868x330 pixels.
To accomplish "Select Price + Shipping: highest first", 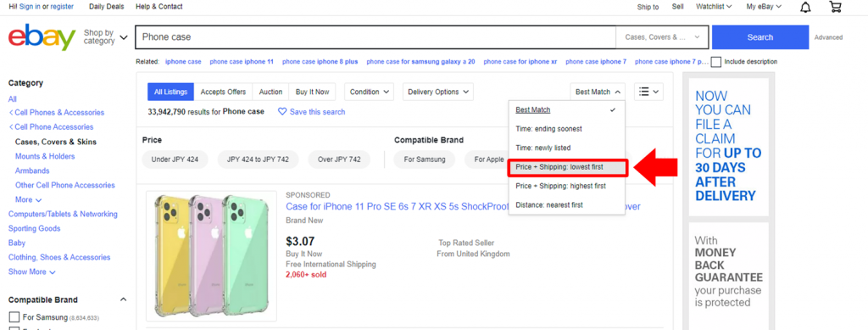I will tap(566, 186).
